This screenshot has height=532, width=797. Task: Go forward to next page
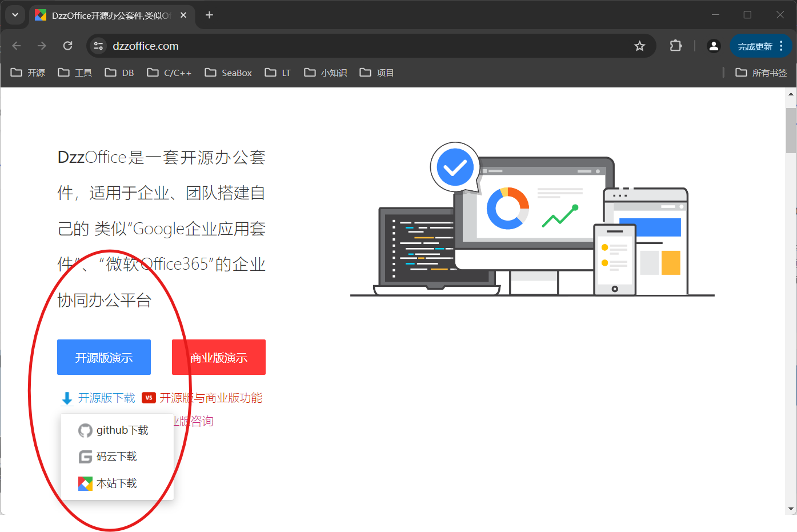pyautogui.click(x=42, y=46)
